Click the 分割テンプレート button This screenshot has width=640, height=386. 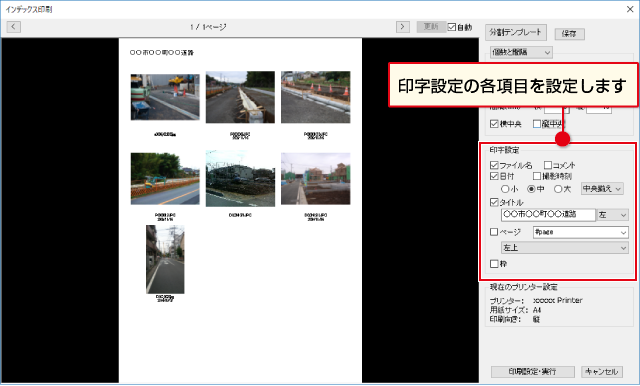(x=516, y=32)
